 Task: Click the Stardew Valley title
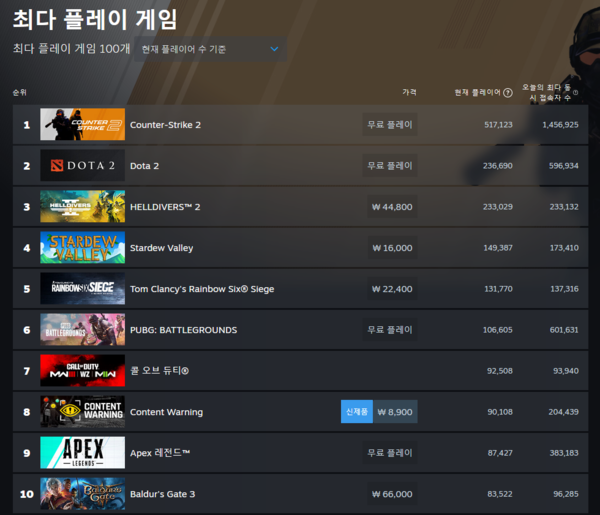[161, 248]
